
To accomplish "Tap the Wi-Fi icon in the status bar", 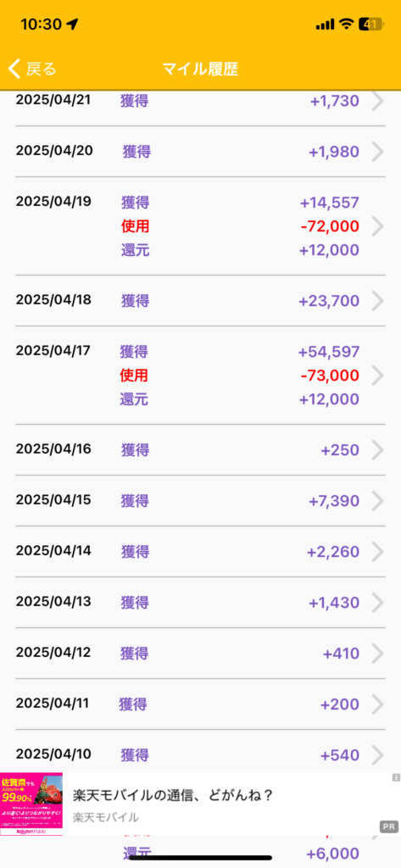I will 347,24.
